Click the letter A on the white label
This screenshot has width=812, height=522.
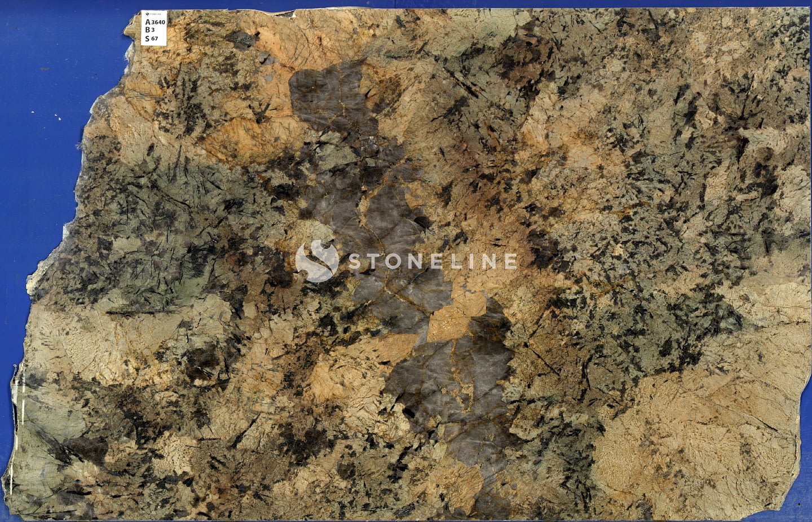pyautogui.click(x=148, y=22)
